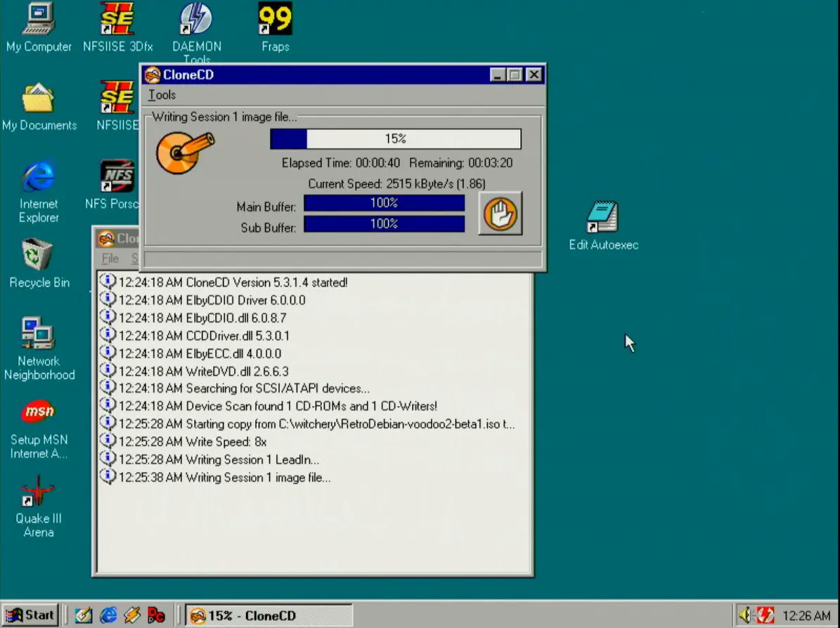
Task: Click log entry 'CCDDriver.dll 5.3.0.1'
Action: (195, 336)
